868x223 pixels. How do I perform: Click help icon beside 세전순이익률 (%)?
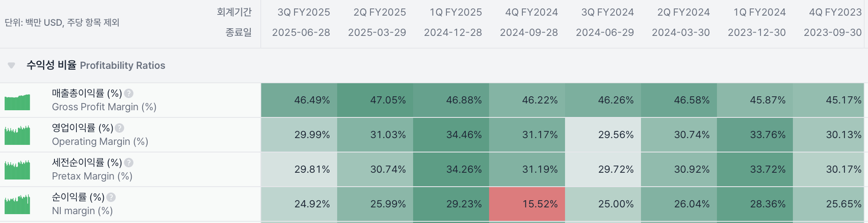click(x=129, y=163)
